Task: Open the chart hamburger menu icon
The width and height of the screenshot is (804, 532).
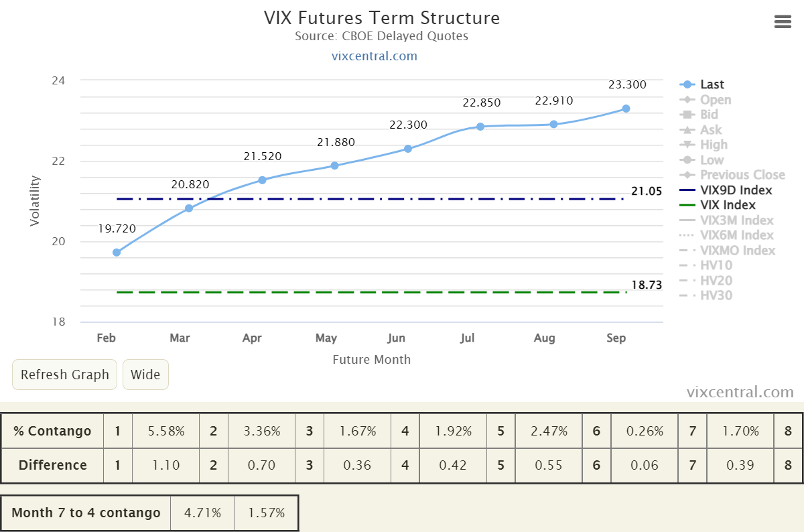Action: (x=783, y=22)
